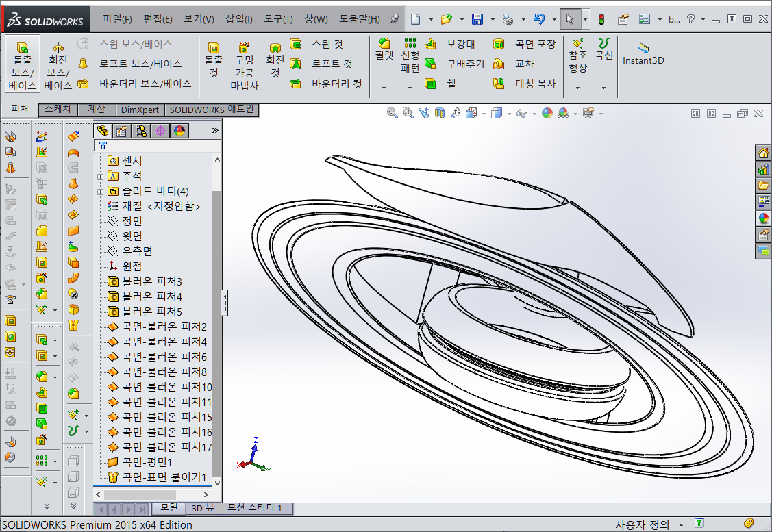Select the 필렛 fillet tool

[x=384, y=49]
